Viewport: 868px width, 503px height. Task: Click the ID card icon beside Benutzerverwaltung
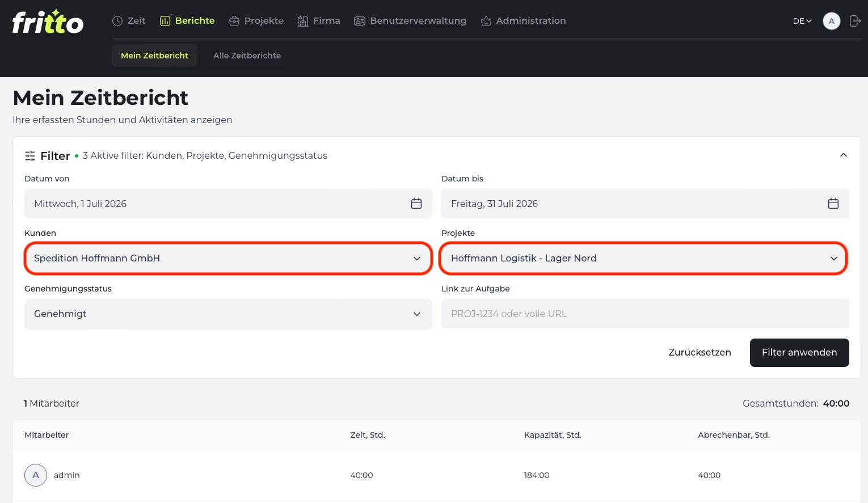360,21
